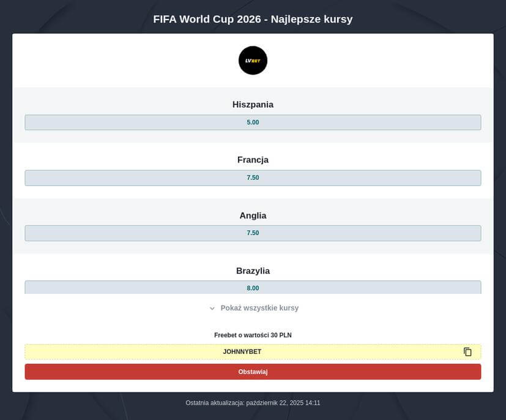Image resolution: width=506 pixels, height=420 pixels.
Task: Choose the 7.50 odds under Anglia
Action: 253,233
